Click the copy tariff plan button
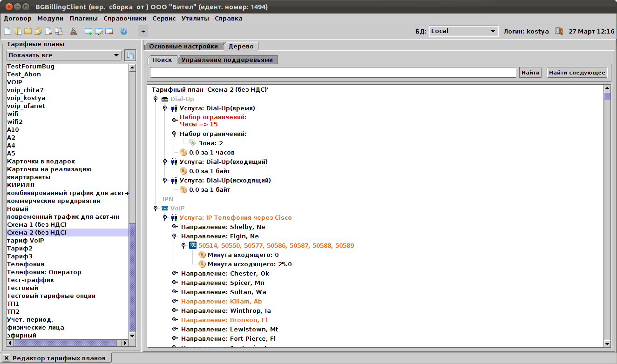 [x=130, y=55]
